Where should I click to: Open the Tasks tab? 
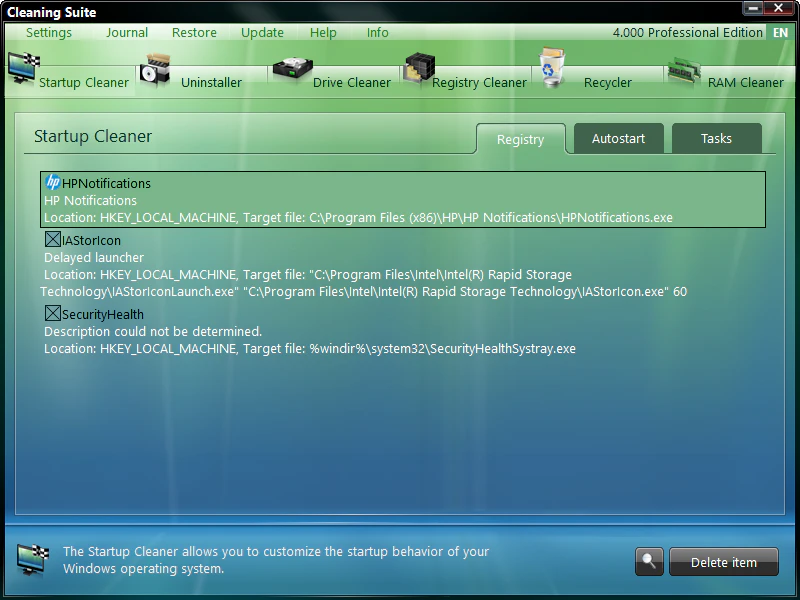point(716,139)
